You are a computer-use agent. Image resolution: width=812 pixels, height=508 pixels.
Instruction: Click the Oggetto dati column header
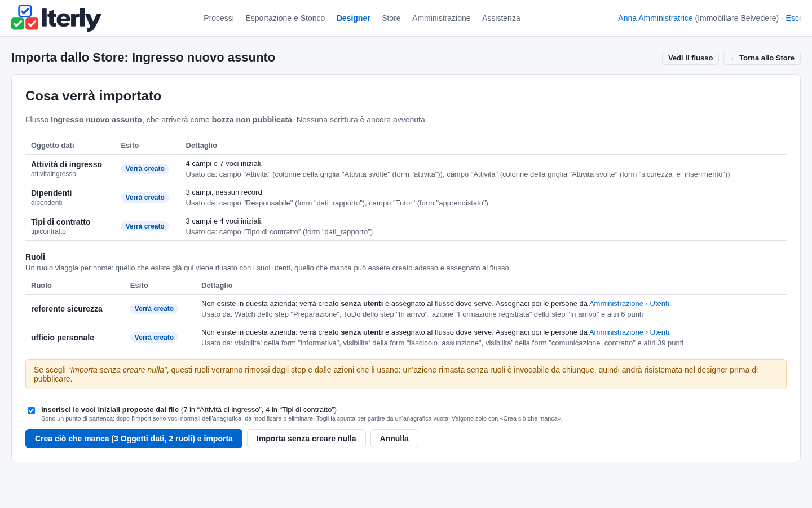pos(52,146)
